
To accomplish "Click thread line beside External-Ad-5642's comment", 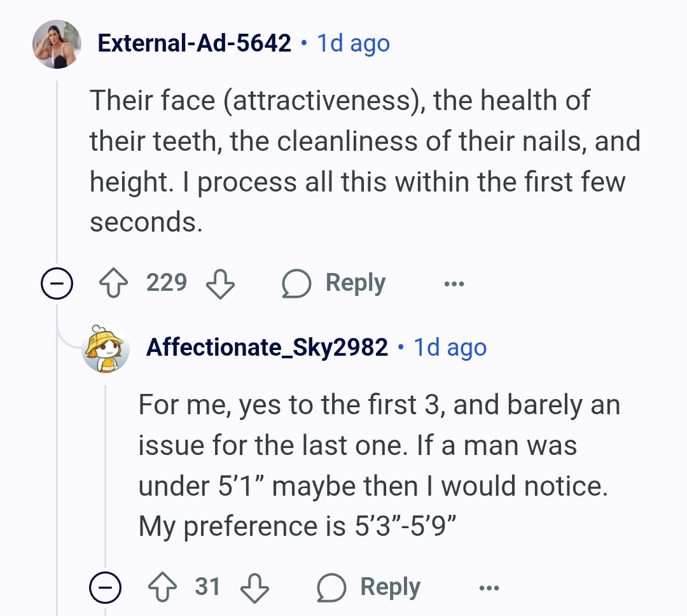I will (x=57, y=172).
